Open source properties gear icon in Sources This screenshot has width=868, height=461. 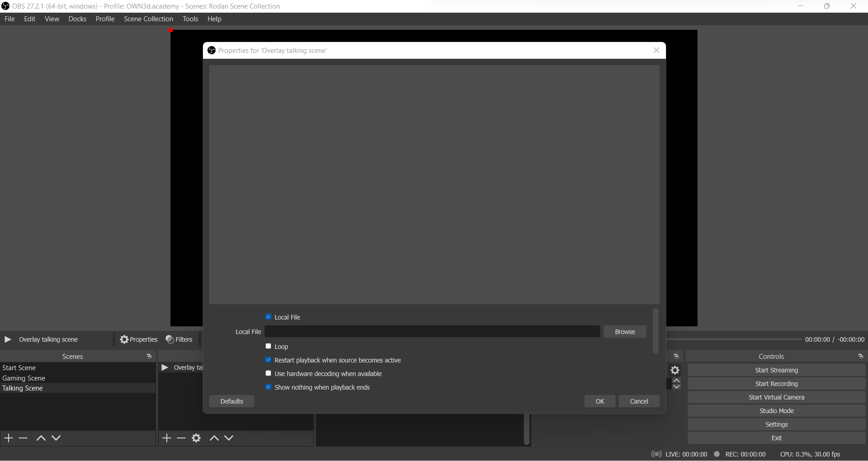(x=196, y=438)
